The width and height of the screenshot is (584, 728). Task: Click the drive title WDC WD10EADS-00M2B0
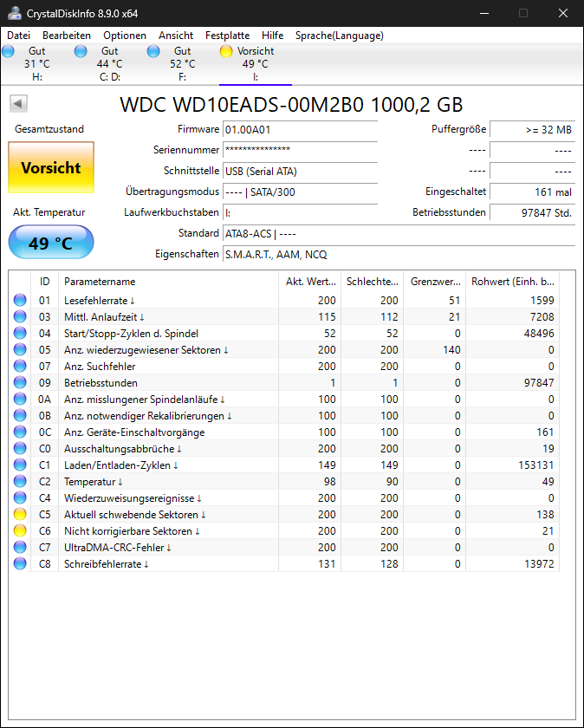pos(291,105)
